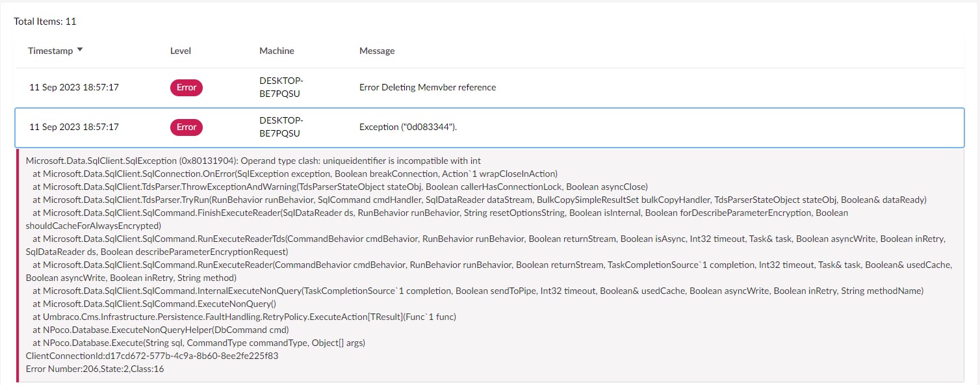Click the Error badge in the selected row
Image resolution: width=980 pixels, height=385 pixels.
(x=187, y=127)
